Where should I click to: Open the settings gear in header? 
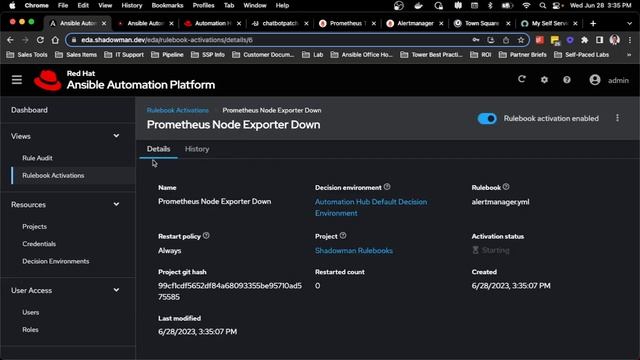point(544,80)
